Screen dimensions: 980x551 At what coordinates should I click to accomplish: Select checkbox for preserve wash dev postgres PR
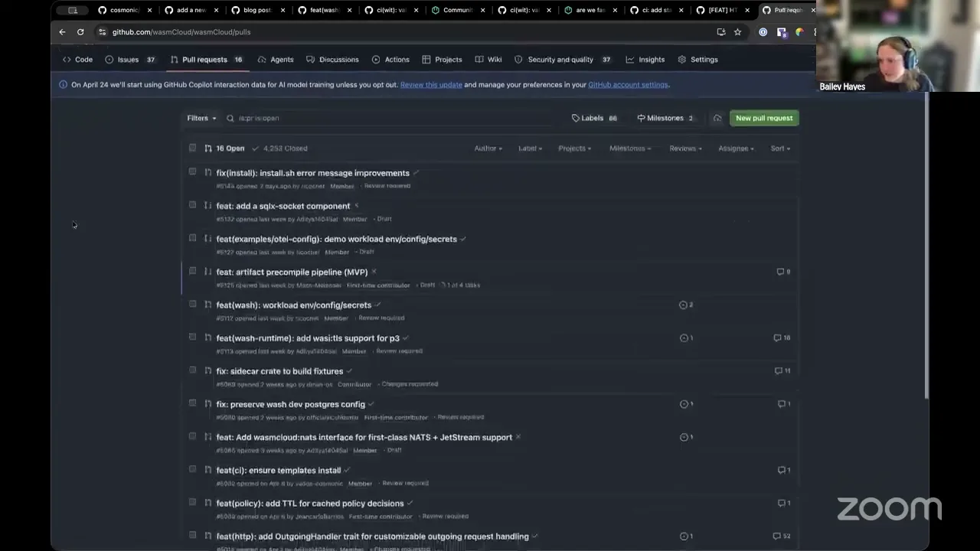[192, 403]
